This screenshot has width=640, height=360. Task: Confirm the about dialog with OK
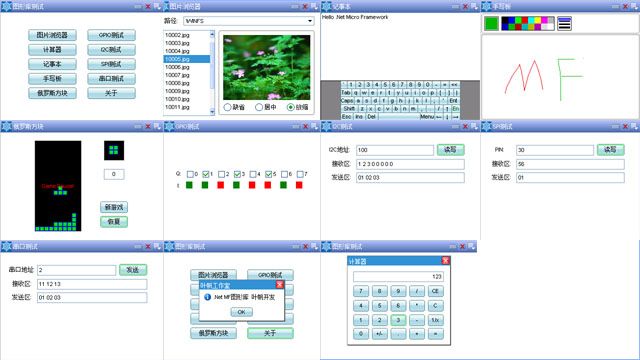(x=242, y=312)
